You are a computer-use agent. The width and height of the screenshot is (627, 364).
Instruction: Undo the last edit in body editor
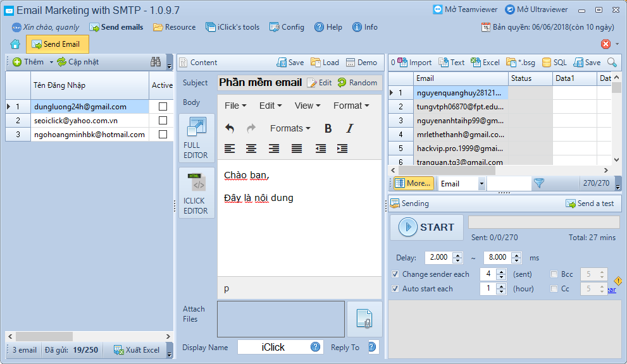230,128
